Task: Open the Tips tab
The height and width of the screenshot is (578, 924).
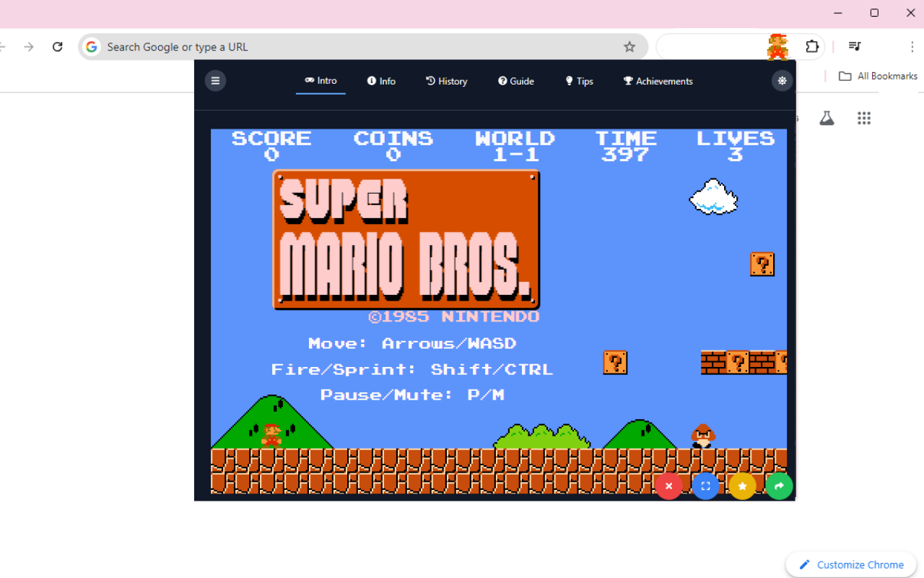Action: click(579, 81)
